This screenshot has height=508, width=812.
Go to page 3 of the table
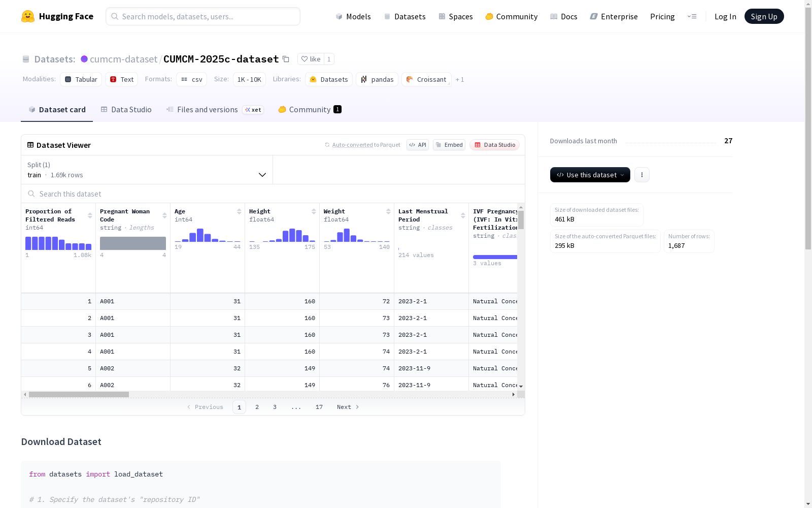[x=275, y=407]
